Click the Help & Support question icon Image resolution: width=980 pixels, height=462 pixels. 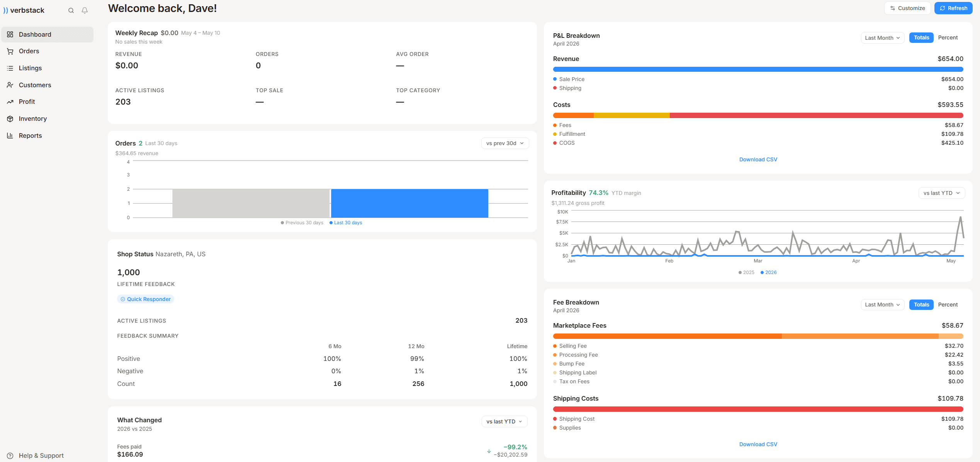[10, 455]
